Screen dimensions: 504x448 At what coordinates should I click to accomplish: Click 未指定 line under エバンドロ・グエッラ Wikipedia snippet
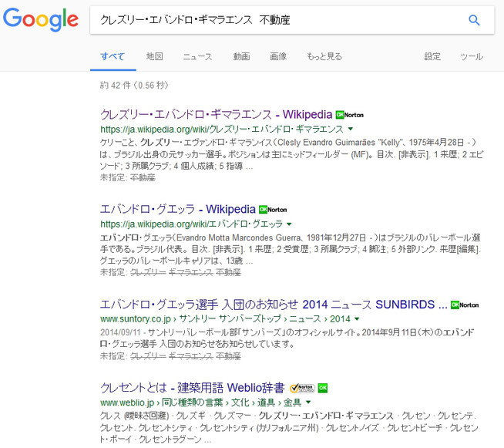(x=170, y=272)
